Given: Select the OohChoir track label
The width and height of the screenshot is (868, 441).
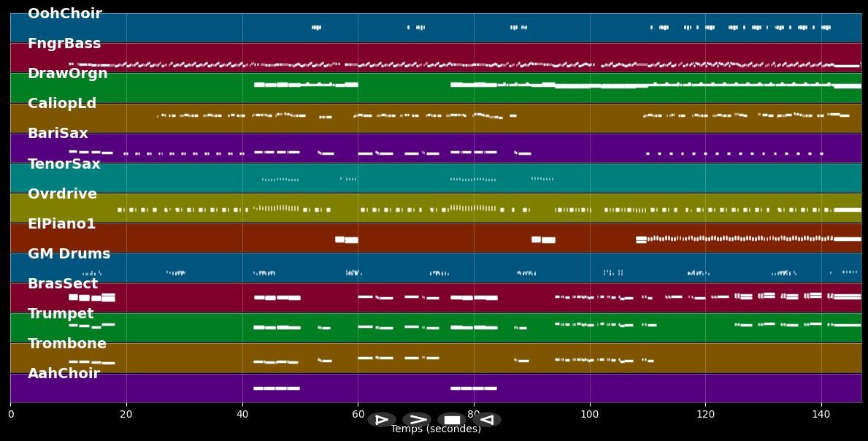Looking at the screenshot, I should (65, 14).
